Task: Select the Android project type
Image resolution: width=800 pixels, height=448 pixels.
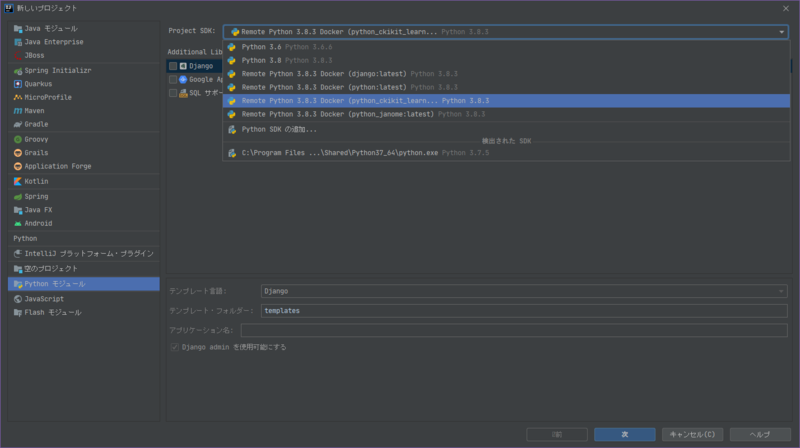Action: 84,223
